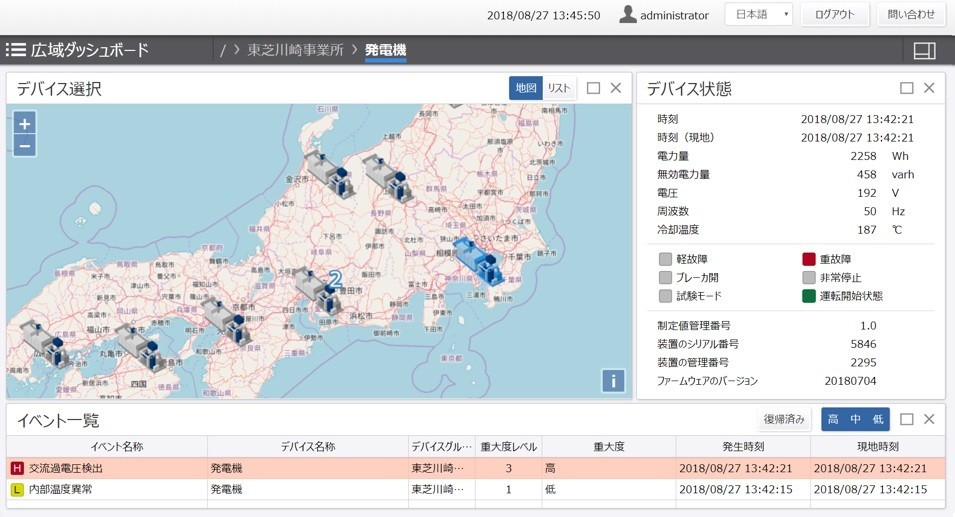955x517 pixels.
Task: Select the highlighted blue facility near Tokyo
Action: (478, 262)
